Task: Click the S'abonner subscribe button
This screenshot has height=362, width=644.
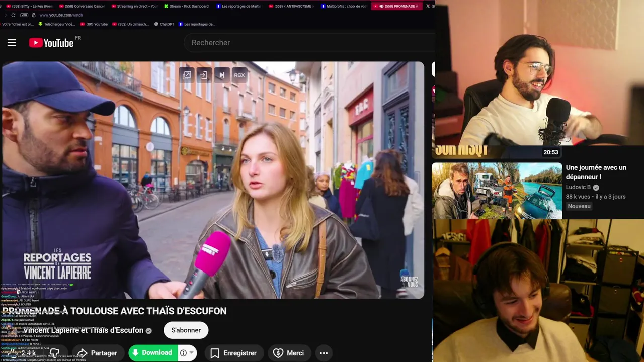Action: (186, 330)
